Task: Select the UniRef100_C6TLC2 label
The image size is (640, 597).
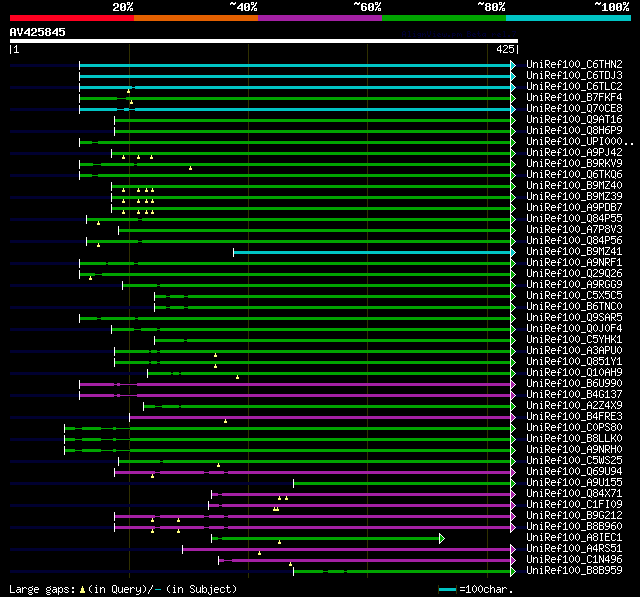Action: click(x=574, y=87)
